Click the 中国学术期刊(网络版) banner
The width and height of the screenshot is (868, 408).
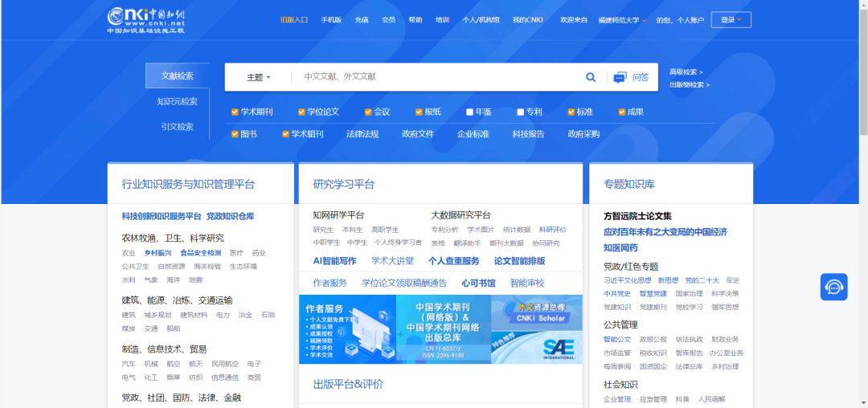(444, 329)
